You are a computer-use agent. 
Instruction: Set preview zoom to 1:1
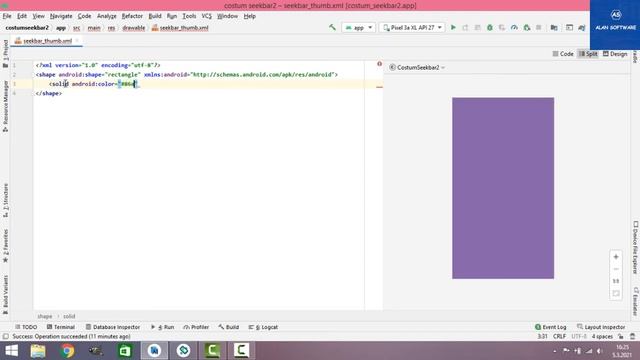click(x=616, y=281)
